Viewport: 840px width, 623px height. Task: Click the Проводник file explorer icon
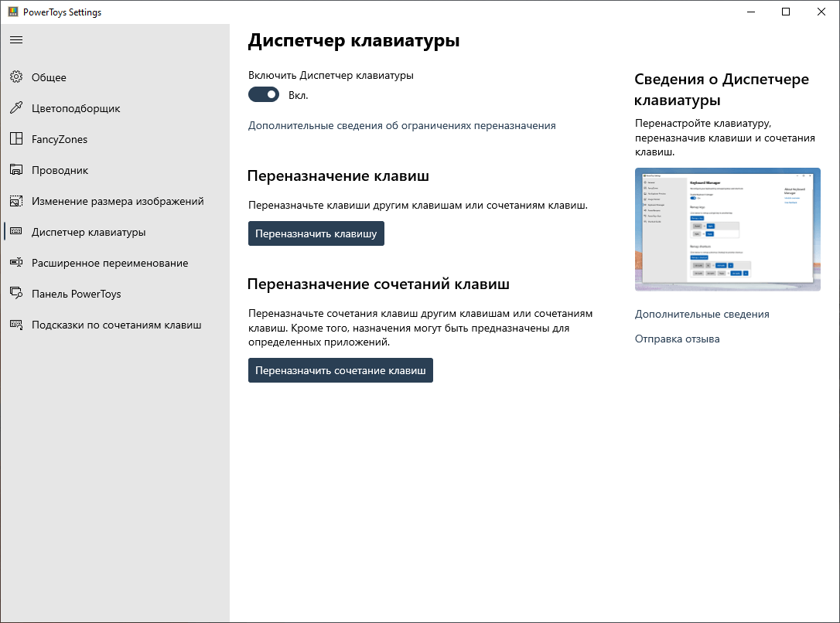16,170
